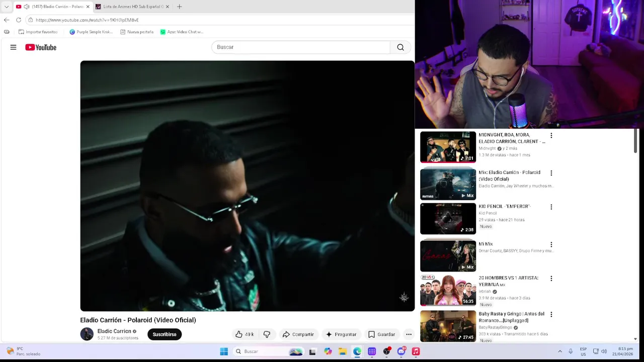The height and width of the screenshot is (362, 644).
Task: Like the Polaroid video (49 k)
Action: (x=245, y=334)
